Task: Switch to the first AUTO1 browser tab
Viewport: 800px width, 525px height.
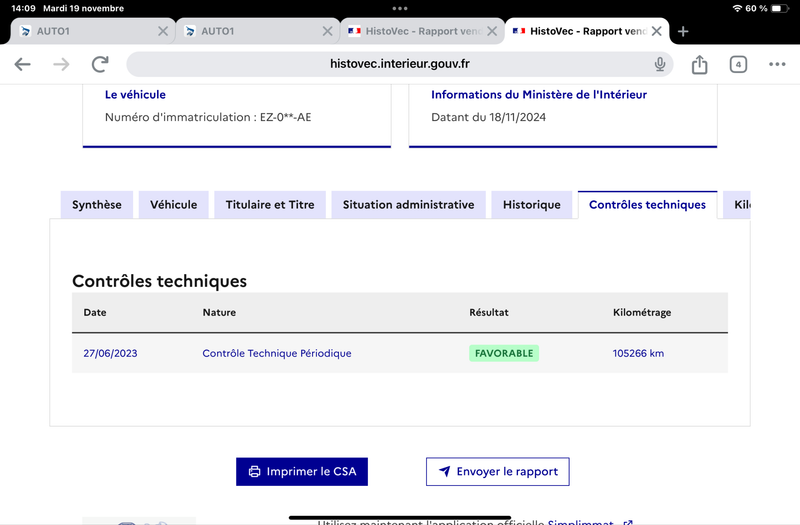Action: tap(93, 32)
